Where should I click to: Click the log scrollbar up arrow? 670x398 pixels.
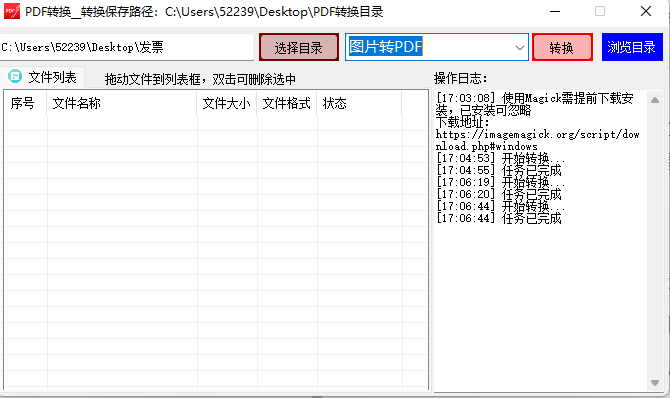click(655, 100)
